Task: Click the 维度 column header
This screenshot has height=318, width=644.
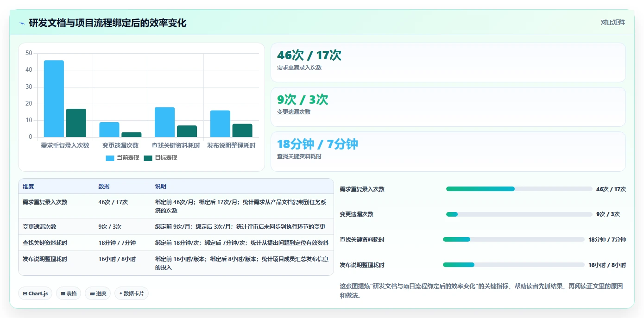Action: click(28, 187)
